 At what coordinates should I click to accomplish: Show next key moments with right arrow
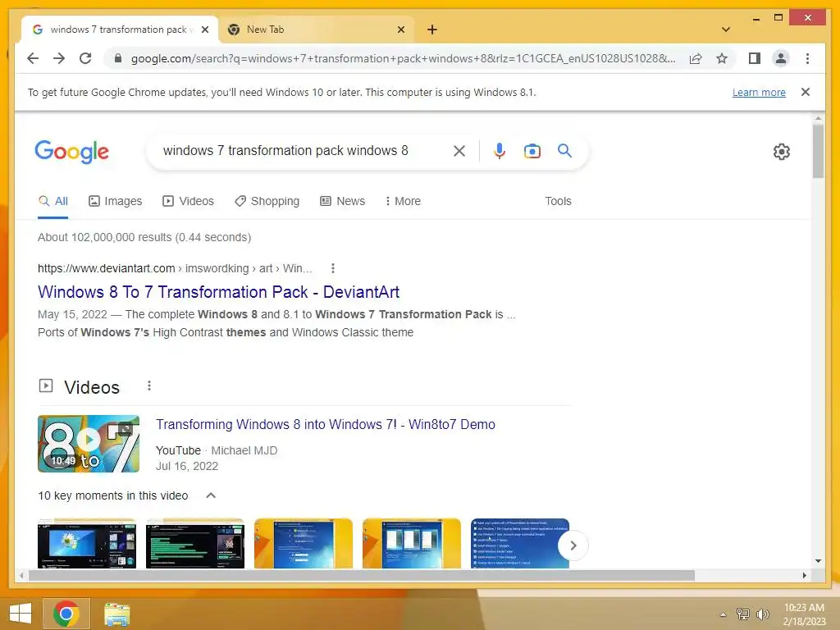click(x=573, y=546)
